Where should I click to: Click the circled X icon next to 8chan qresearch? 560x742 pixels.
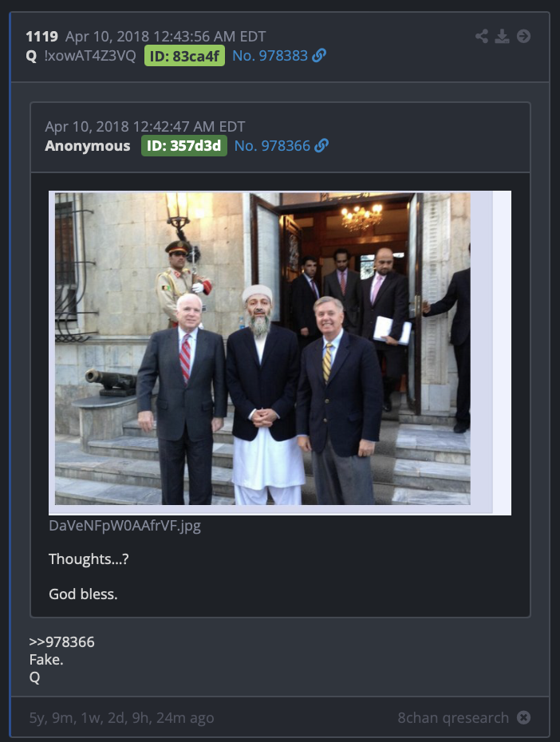(x=523, y=717)
